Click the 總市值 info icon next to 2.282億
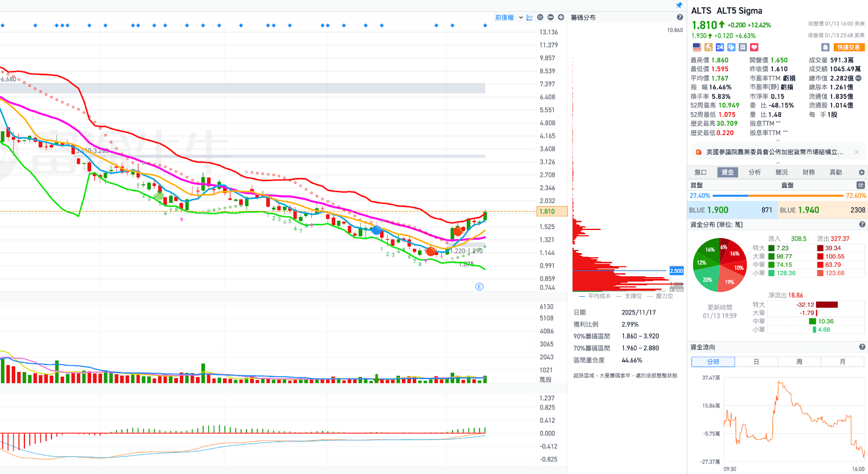 pyautogui.click(x=858, y=78)
